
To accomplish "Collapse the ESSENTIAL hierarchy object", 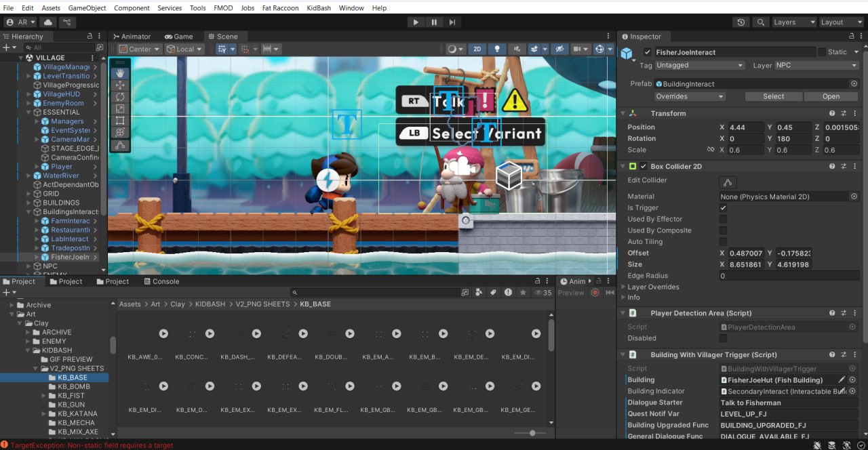I will [x=29, y=112].
